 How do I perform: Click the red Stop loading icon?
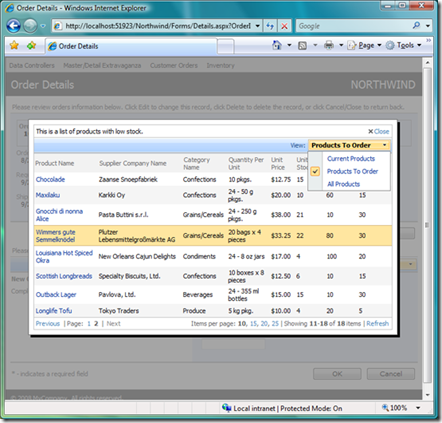point(284,26)
